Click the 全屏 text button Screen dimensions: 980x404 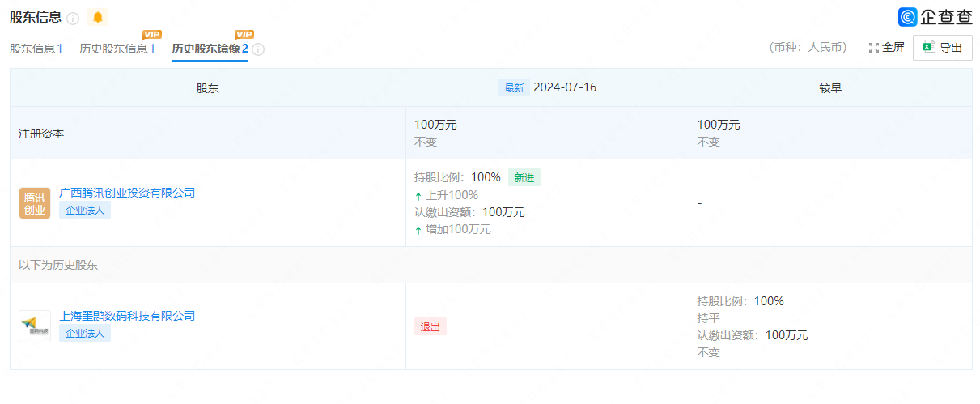tap(893, 48)
